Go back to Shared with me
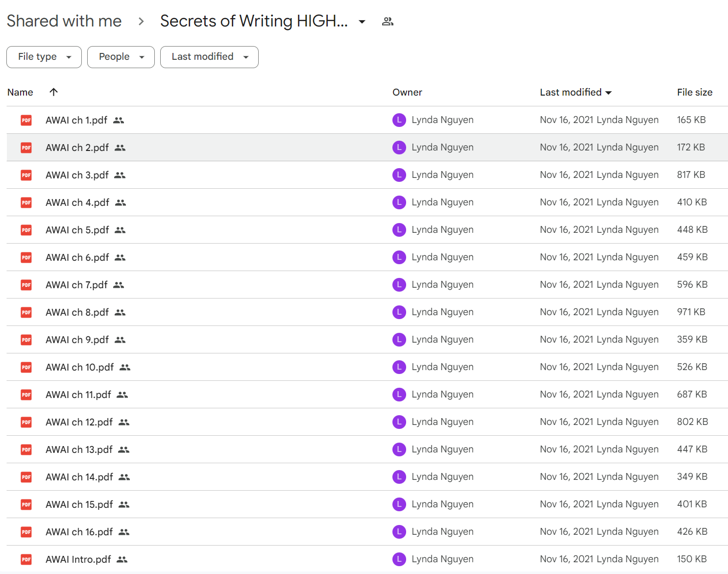This screenshot has width=728, height=574. coord(64,21)
